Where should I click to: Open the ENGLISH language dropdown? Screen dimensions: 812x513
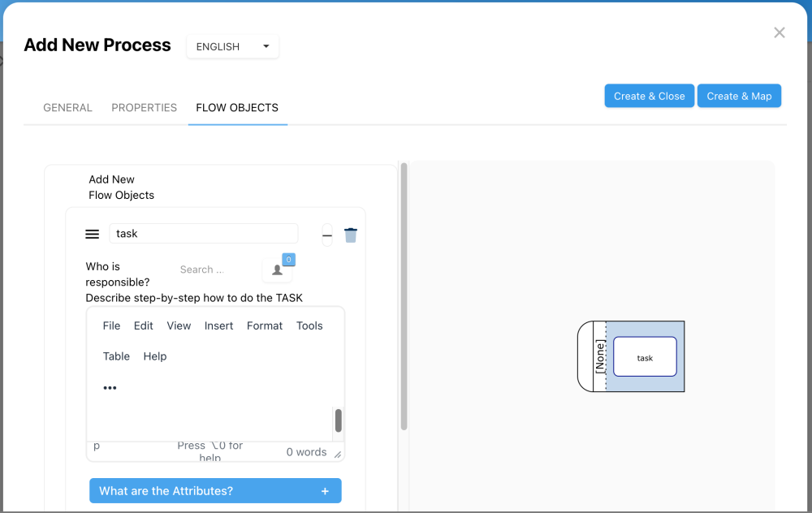[233, 47]
